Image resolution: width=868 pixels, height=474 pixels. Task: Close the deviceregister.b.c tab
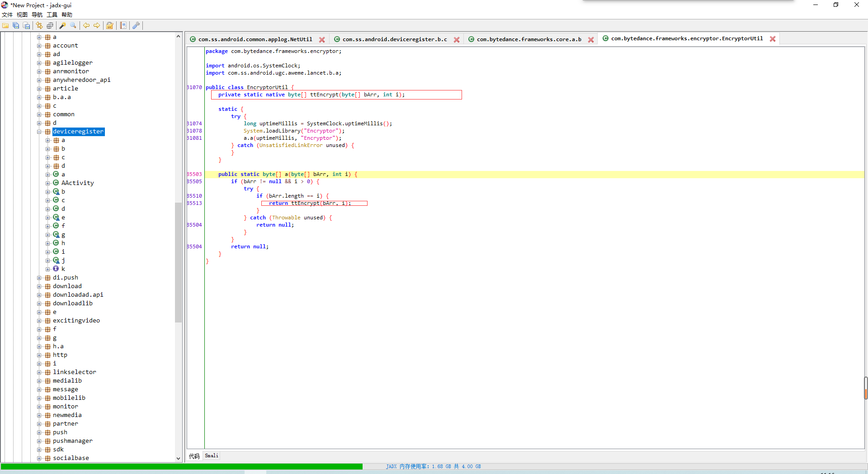pyautogui.click(x=457, y=40)
